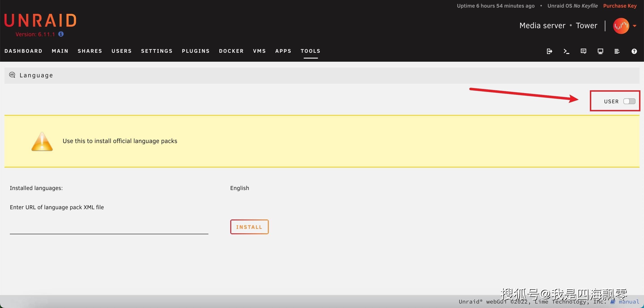Switch to the Docker tab
The image size is (644, 308).
coord(231,51)
